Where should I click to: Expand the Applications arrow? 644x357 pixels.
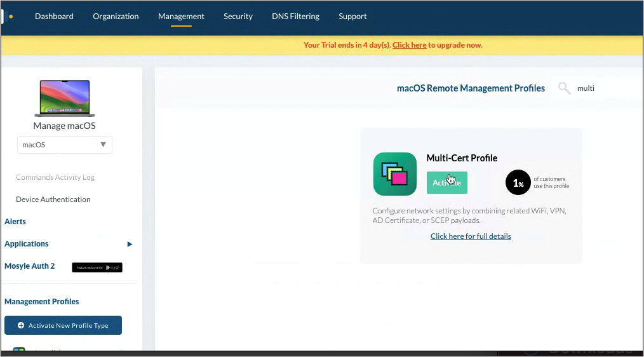(x=130, y=244)
